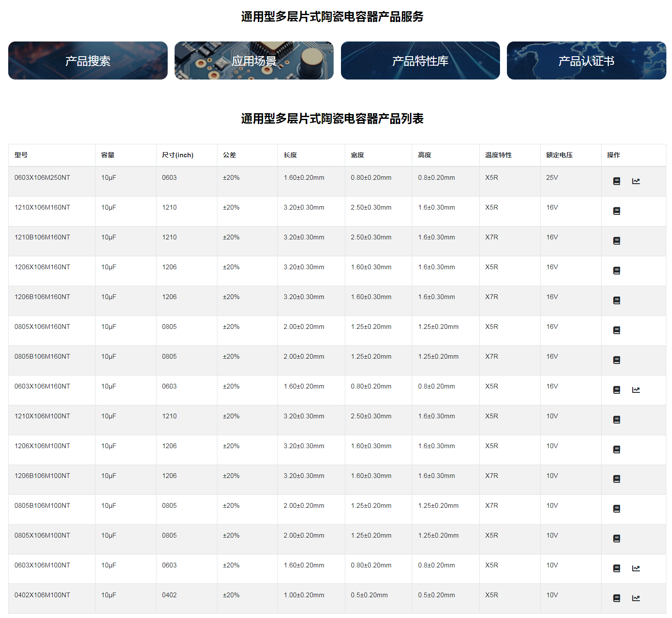672x618 pixels.
Task: Open datasheet icon for 1210X106M100NT
Action: click(x=616, y=420)
